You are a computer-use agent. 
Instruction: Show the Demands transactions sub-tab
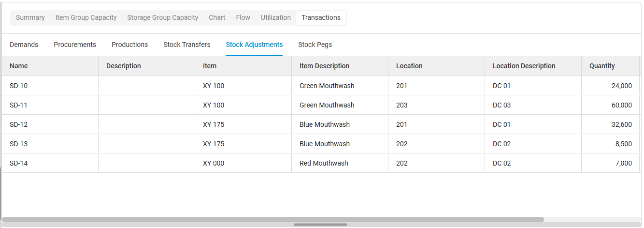click(24, 45)
